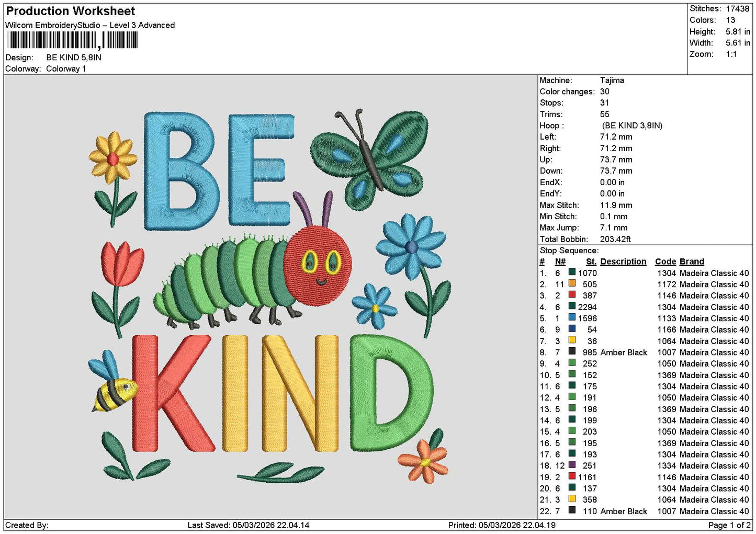Screen dimensions: 756x534
Task: Click the Width value '5.61 in'
Action: click(738, 43)
